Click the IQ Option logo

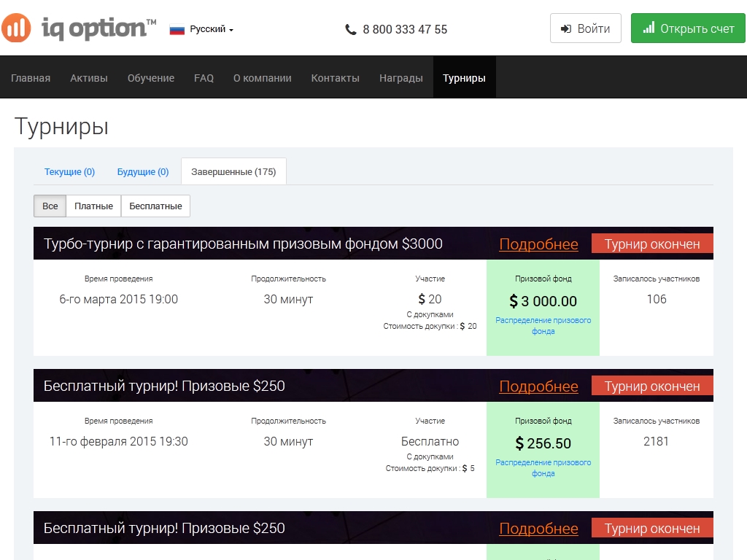79,28
